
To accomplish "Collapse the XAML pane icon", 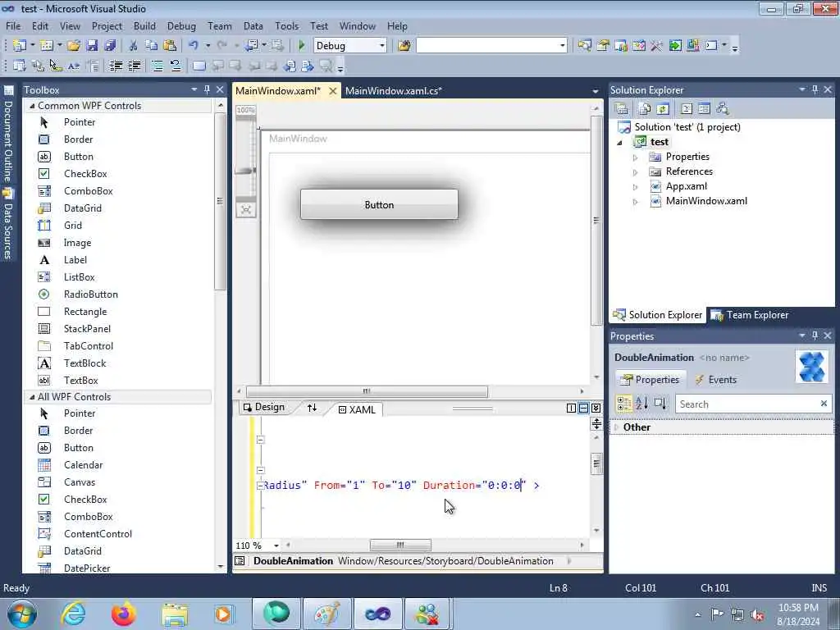I will pyautogui.click(x=596, y=409).
